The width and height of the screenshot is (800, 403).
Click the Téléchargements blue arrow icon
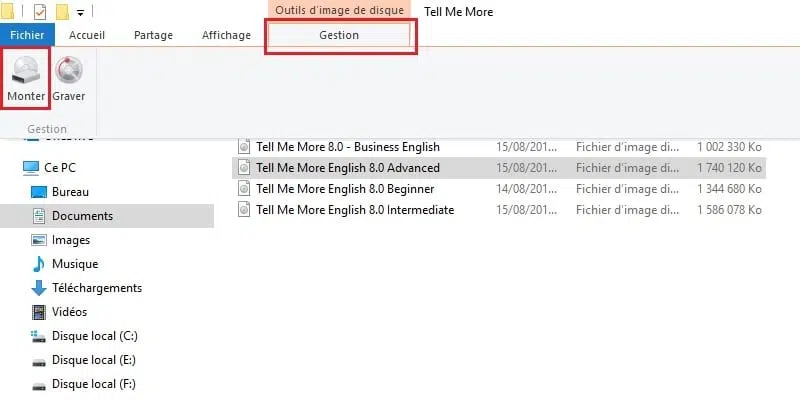pos(39,288)
